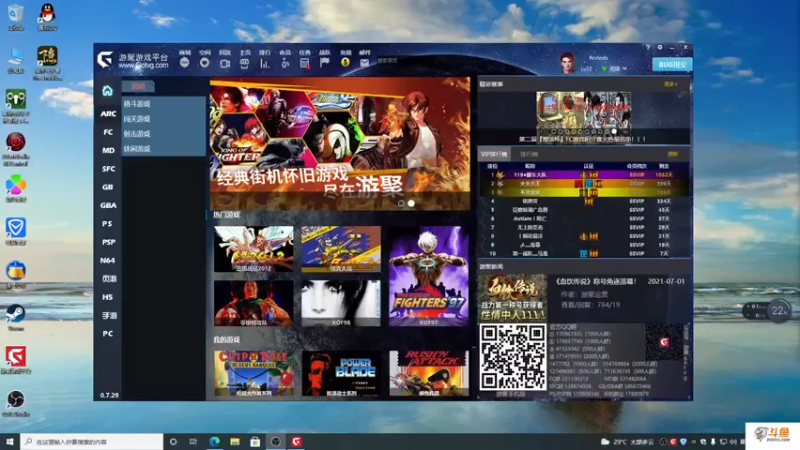The width and height of the screenshot is (800, 450).
Task: Click the Windows taskbar search box
Action: tap(92, 441)
